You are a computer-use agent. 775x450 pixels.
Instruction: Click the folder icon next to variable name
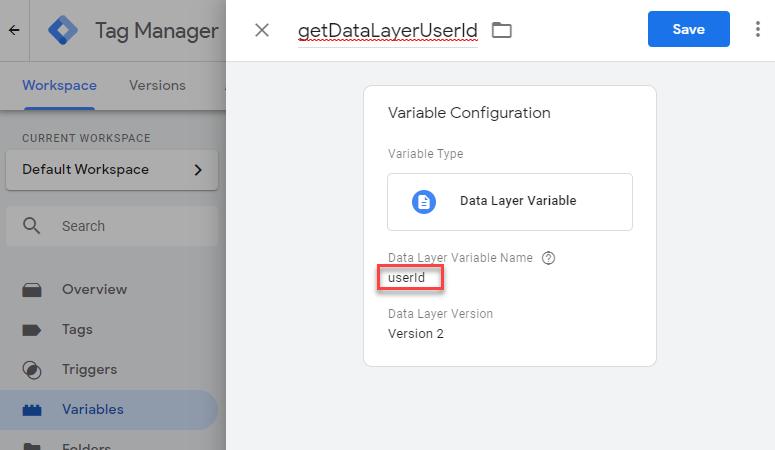(502, 30)
